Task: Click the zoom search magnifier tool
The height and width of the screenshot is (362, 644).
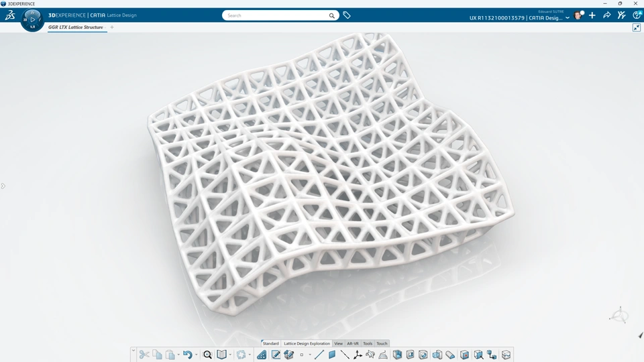Action: coord(207,354)
